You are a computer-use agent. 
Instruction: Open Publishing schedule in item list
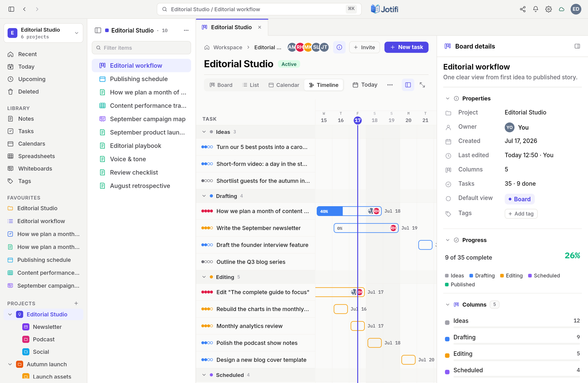coord(141,79)
